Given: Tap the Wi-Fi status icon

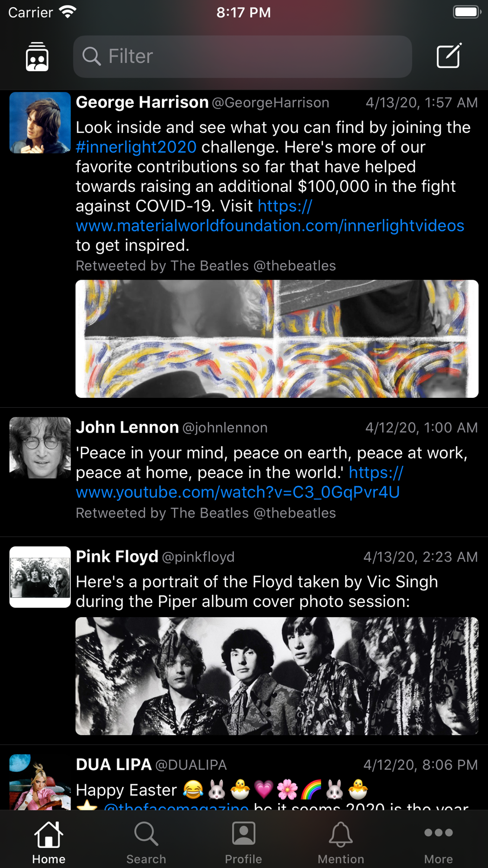Looking at the screenshot, I should tap(67, 12).
